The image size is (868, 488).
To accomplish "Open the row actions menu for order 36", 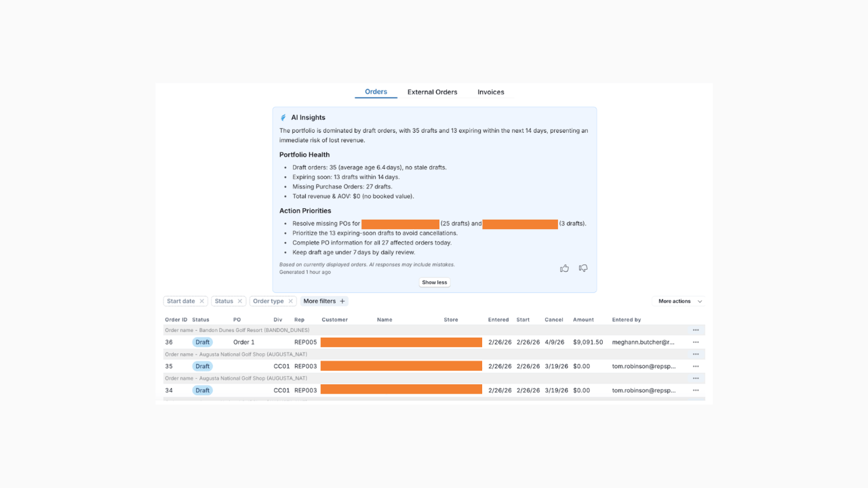I will pos(695,342).
